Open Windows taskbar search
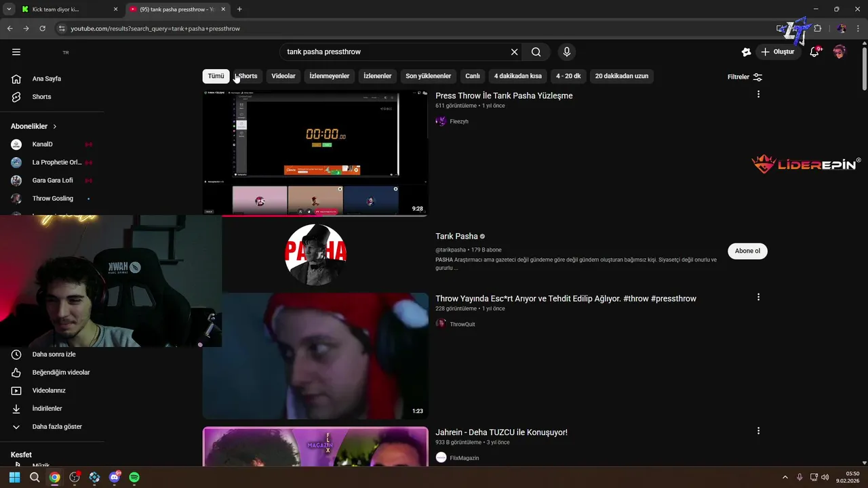 pos(35,477)
